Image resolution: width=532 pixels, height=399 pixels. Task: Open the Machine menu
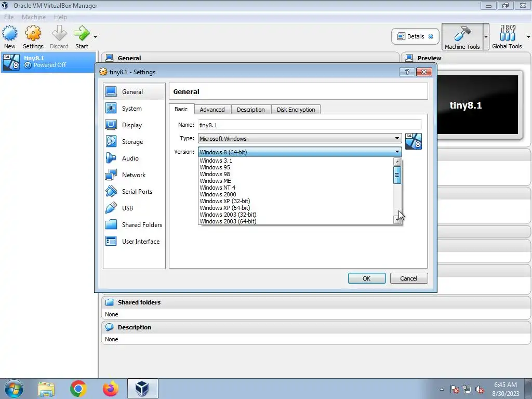tap(34, 17)
